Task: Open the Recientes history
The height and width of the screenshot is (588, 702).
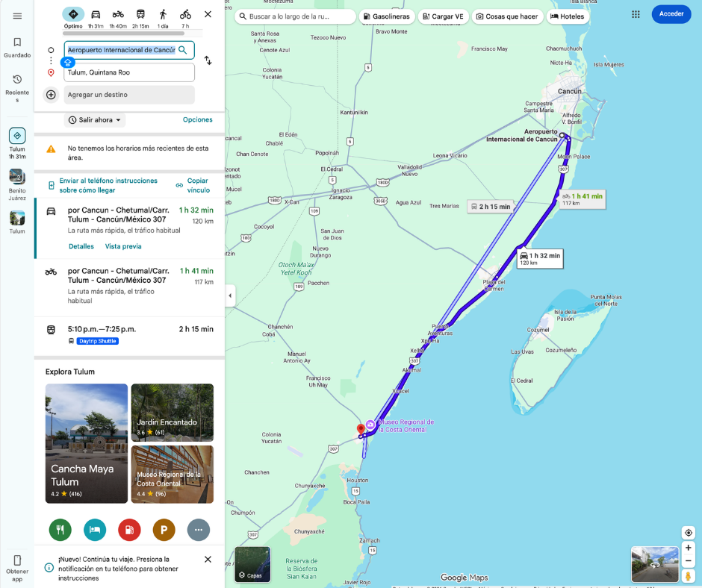Action: point(17,88)
